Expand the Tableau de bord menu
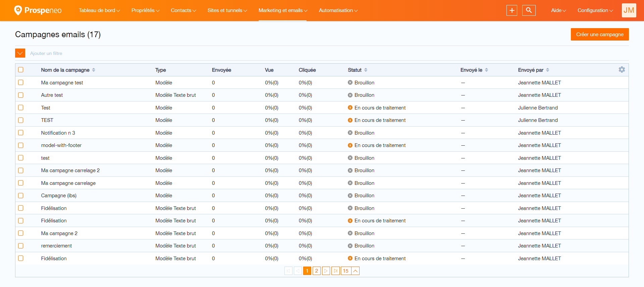This screenshot has height=287, width=644. coord(99,10)
